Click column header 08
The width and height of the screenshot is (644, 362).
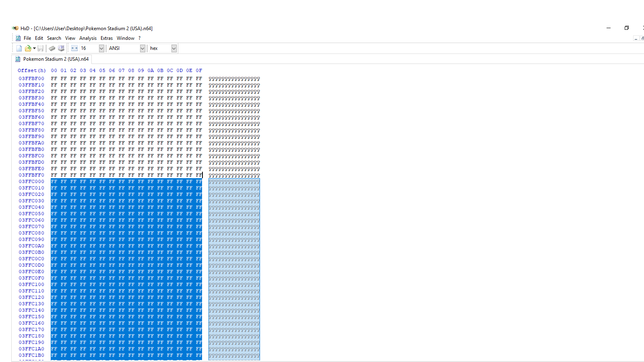pyautogui.click(x=131, y=70)
